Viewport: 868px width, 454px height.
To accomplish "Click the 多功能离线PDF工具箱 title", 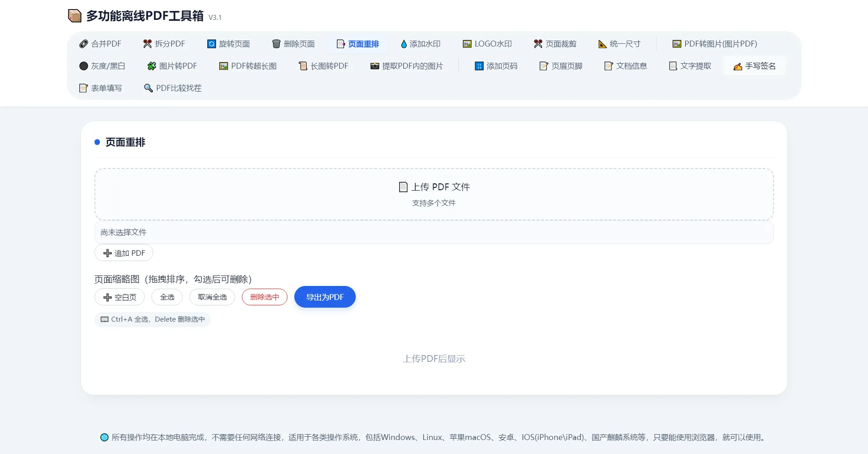I will coord(145,16).
